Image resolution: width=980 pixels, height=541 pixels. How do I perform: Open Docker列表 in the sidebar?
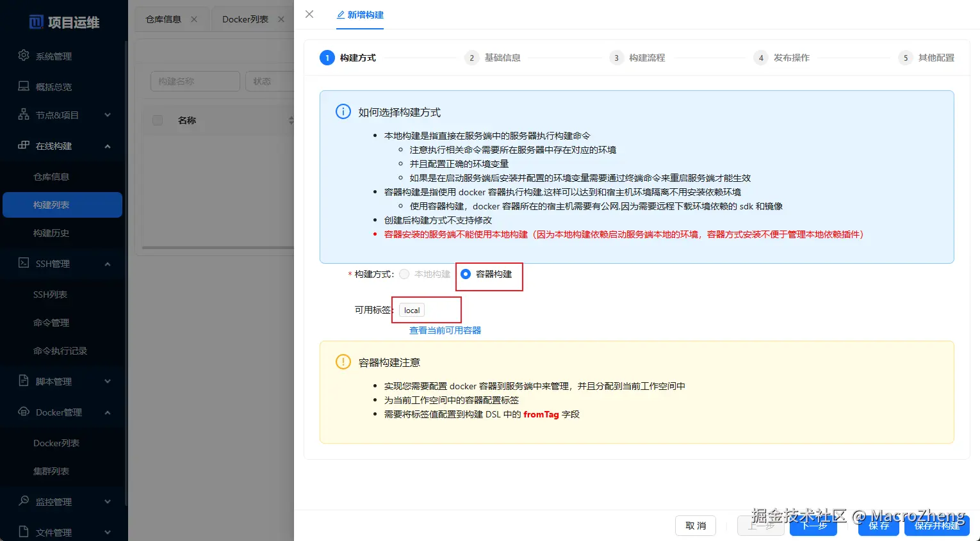(x=63, y=443)
